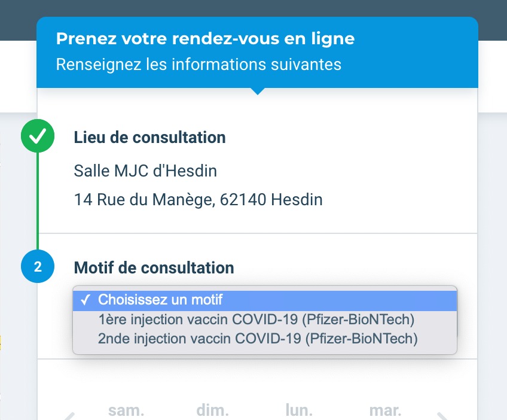Click "Renseignez les informations suivantes" subtitle
The height and width of the screenshot is (420, 507).
tap(198, 64)
